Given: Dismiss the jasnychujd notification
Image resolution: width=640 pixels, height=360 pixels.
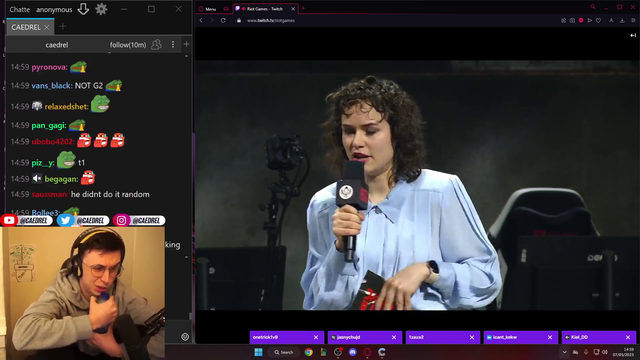Looking at the screenshot, I should click(x=394, y=337).
